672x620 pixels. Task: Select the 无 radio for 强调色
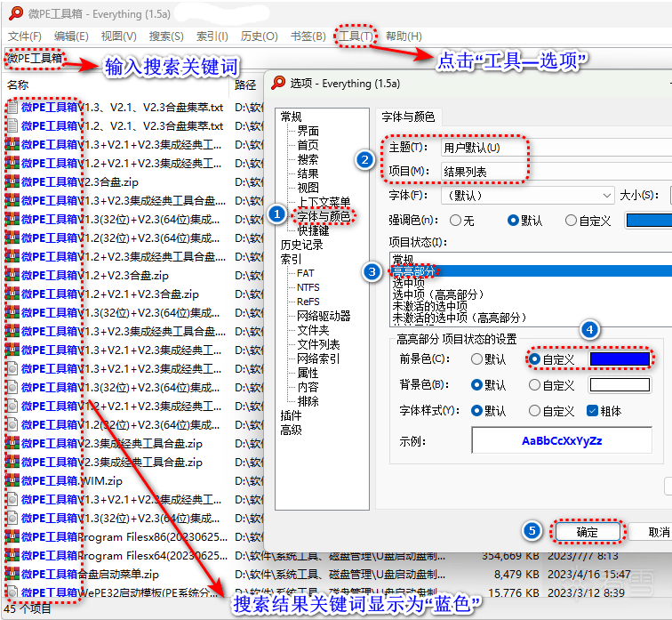(456, 220)
